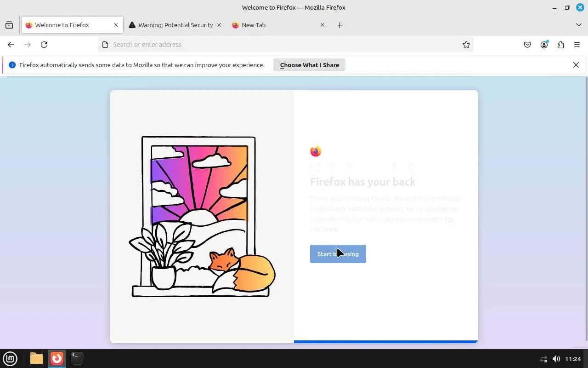Click the blue onboarding progress bar
This screenshot has width=588, height=368.
click(x=386, y=342)
